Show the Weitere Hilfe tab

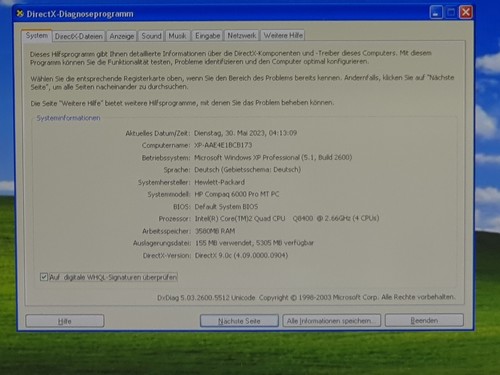tap(283, 35)
